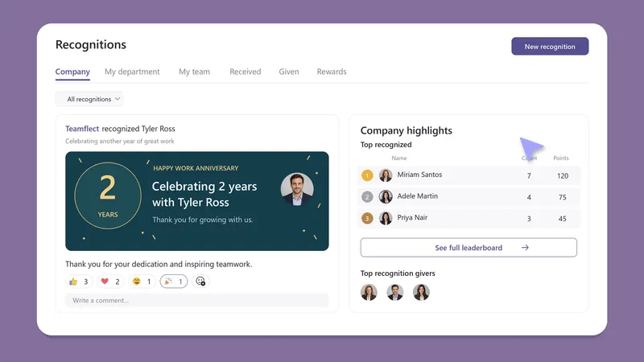Toggle the red heart reaction
Screen dimensions: 644x362
tap(110, 281)
